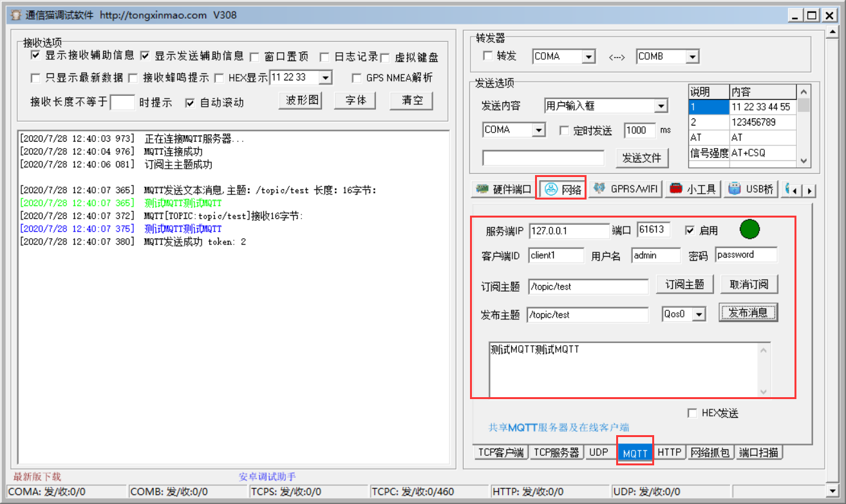Enable the 转发 forwarding checkbox
The image size is (846, 504).
488,57
